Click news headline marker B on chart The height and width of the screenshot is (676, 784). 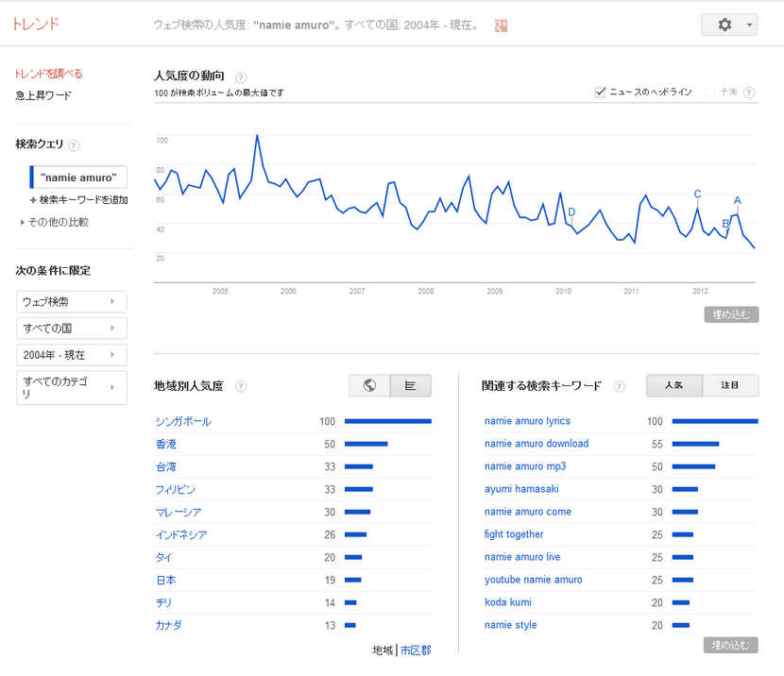[x=725, y=224]
